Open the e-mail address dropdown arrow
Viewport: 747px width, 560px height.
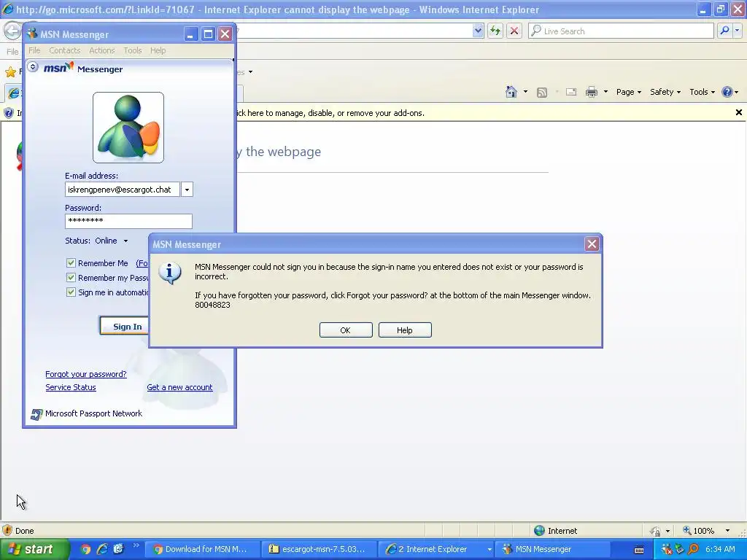point(187,190)
